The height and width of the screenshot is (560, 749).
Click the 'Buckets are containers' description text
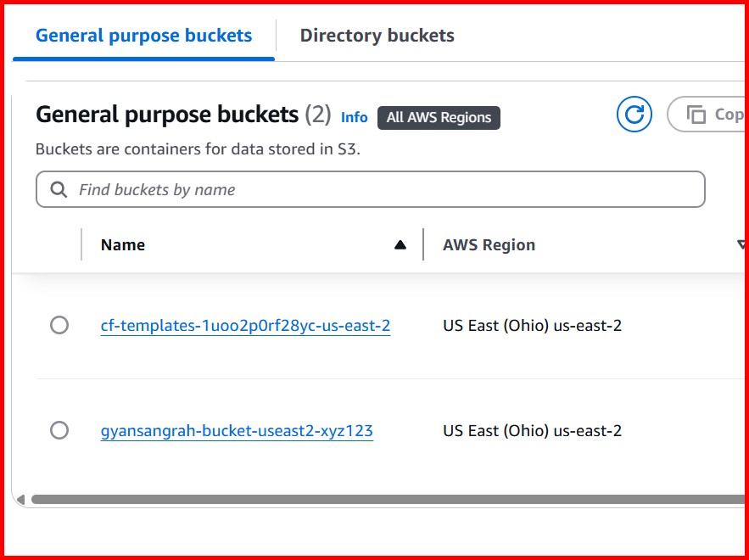(198, 149)
